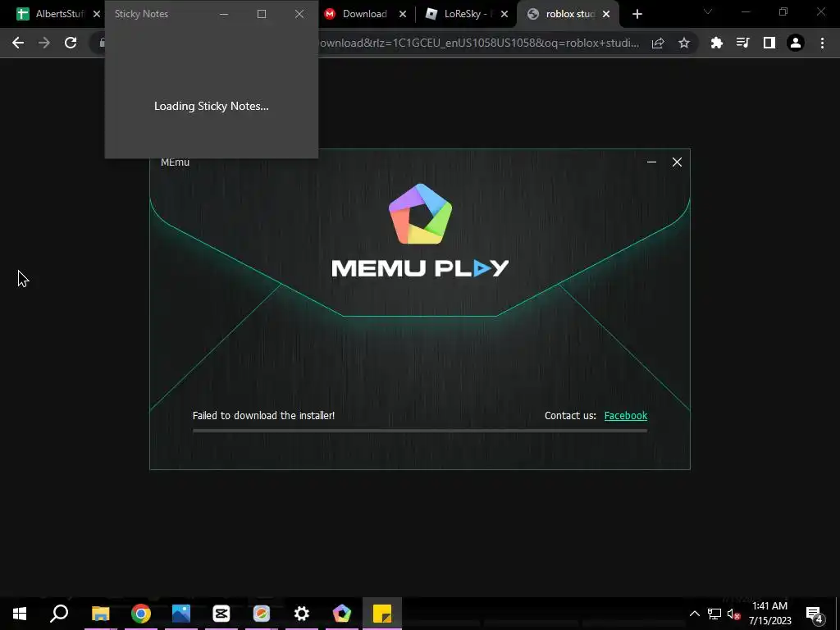
Task: Open clock and date in taskbar
Action: click(769, 614)
